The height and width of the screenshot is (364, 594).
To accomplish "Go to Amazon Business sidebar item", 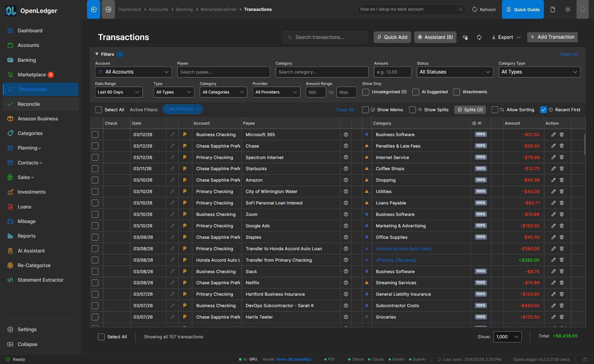I will tap(37, 119).
